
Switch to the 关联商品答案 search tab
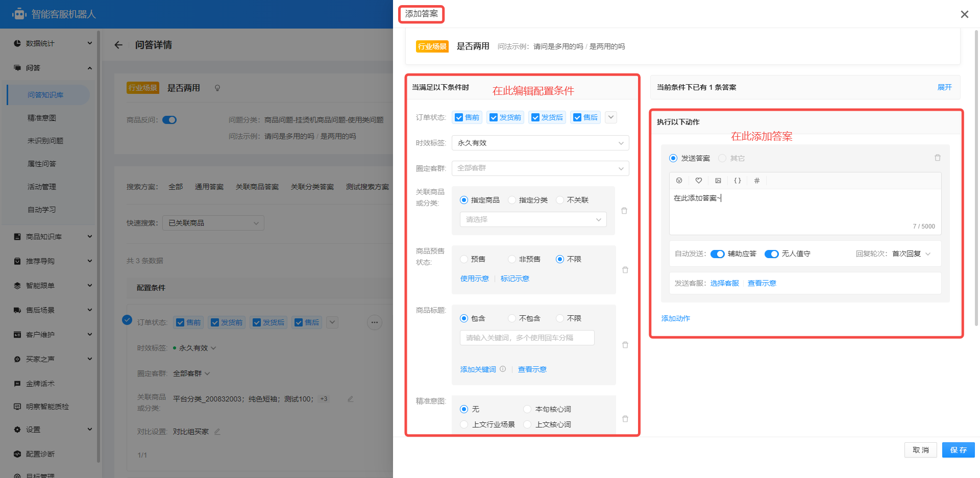[257, 187]
